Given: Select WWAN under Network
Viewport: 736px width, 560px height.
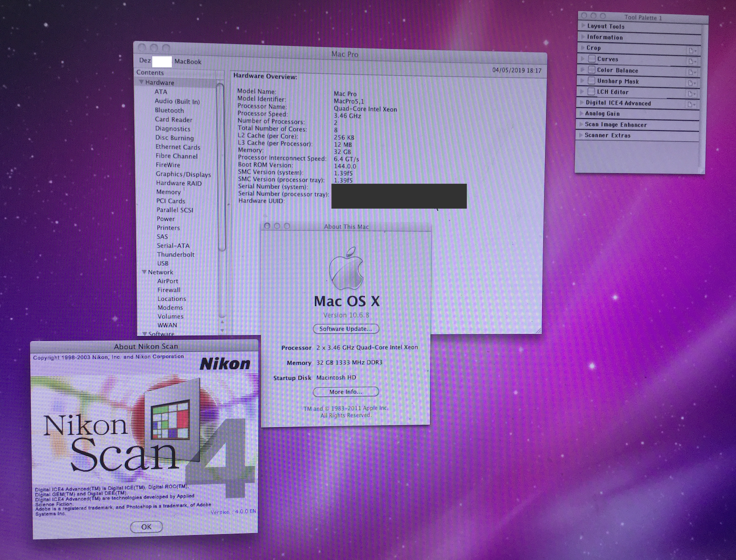Looking at the screenshot, I should click(167, 325).
